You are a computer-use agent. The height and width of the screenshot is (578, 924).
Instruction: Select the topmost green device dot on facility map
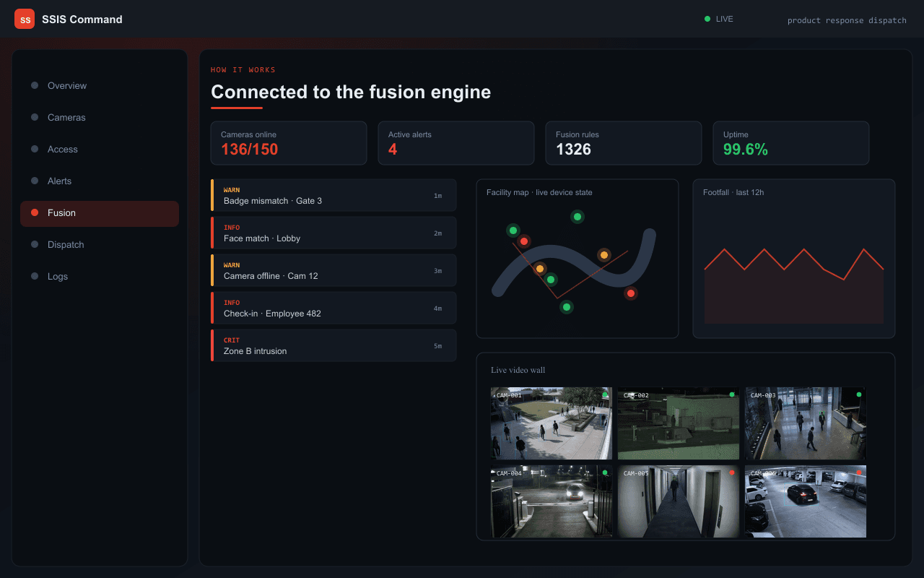pyautogui.click(x=577, y=216)
